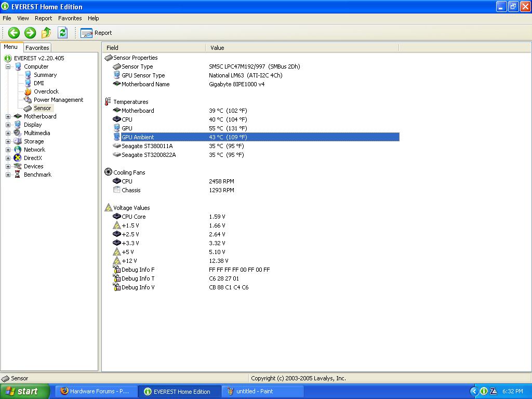Select the GPU Sensor Type row

click(x=256, y=75)
